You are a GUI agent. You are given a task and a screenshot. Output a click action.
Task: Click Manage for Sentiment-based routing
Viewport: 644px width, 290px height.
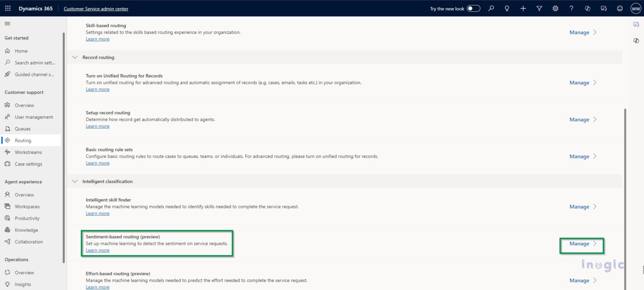579,243
